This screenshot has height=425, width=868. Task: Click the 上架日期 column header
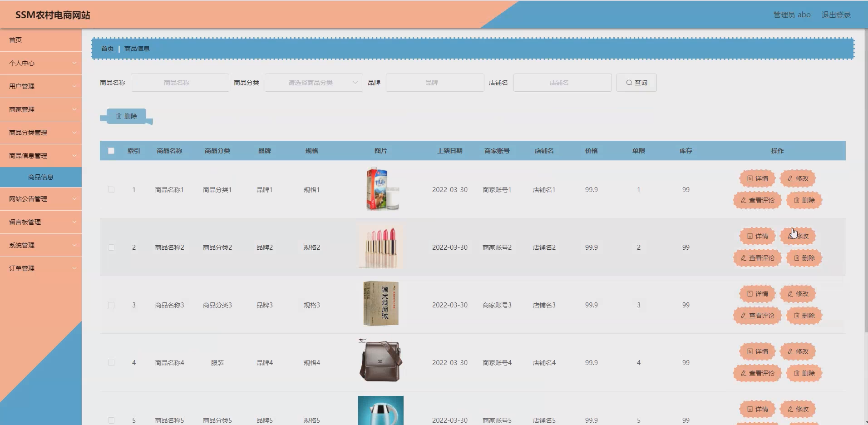pyautogui.click(x=450, y=151)
